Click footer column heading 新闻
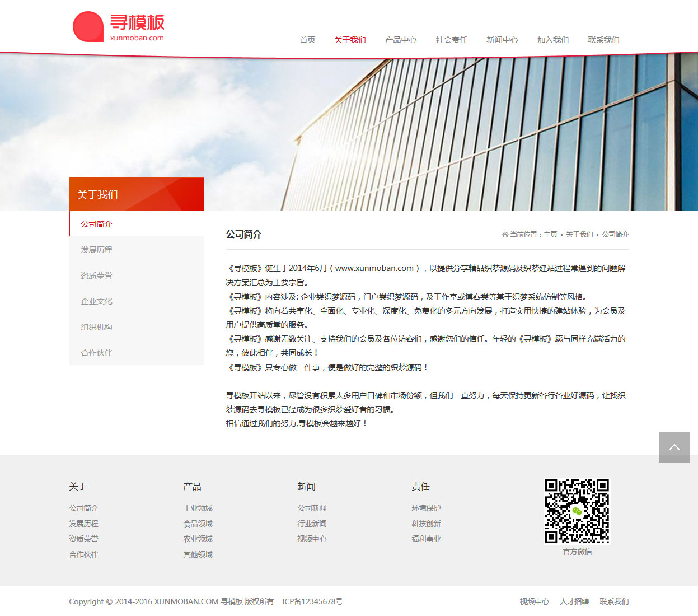This screenshot has height=616, width=698. 306,487
